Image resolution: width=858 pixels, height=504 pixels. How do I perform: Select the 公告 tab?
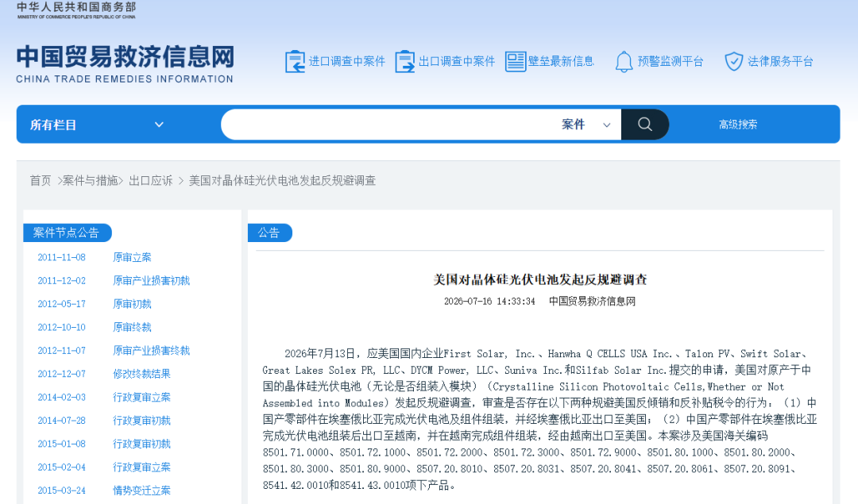click(x=270, y=233)
